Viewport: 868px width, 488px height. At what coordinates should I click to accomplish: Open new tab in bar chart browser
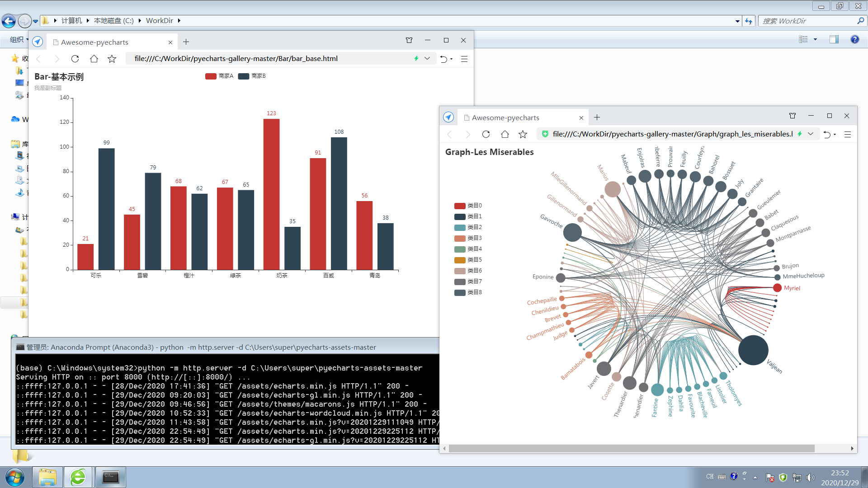(186, 42)
